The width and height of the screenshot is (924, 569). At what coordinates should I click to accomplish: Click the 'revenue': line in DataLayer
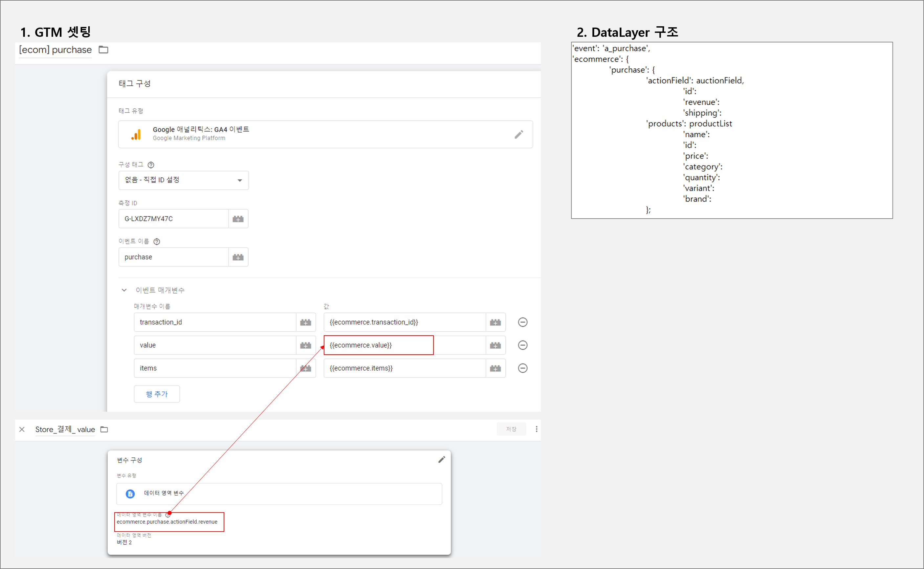(702, 102)
